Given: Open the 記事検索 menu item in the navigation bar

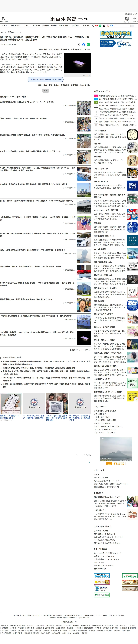Looking at the screenshot, I should click(54, 26).
